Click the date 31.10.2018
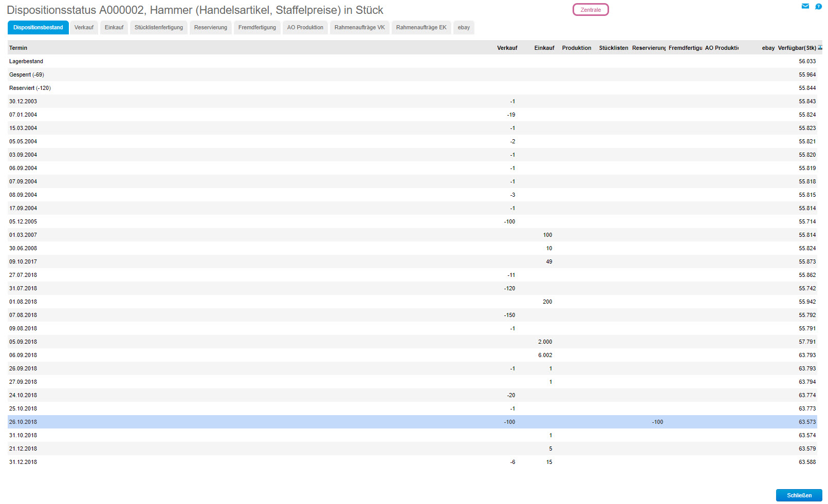 point(23,435)
